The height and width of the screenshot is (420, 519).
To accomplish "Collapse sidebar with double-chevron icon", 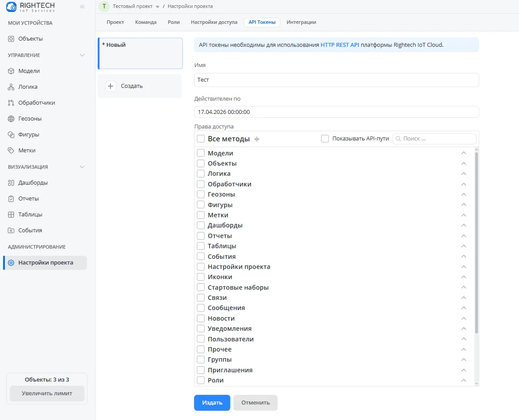I will point(82,7).
